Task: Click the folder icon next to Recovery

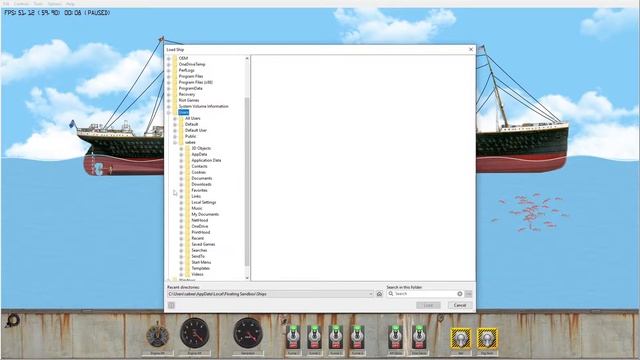Action: [x=175, y=94]
